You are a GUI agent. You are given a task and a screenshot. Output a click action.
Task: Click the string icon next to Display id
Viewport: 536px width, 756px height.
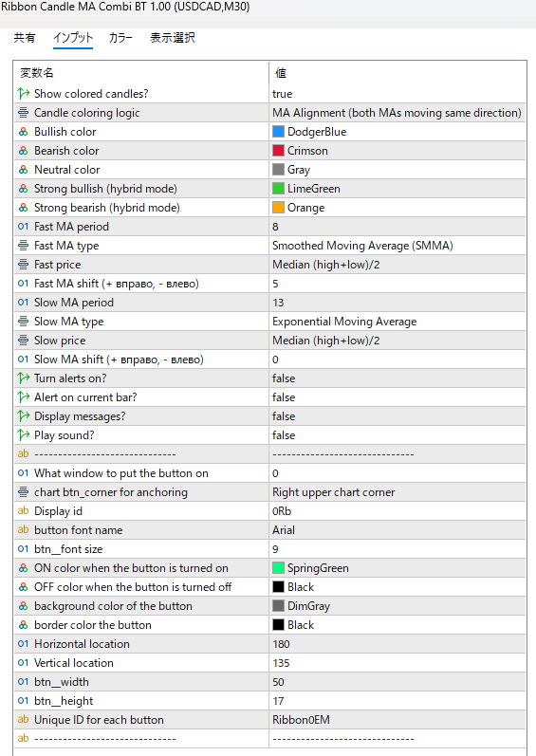[x=23, y=511]
